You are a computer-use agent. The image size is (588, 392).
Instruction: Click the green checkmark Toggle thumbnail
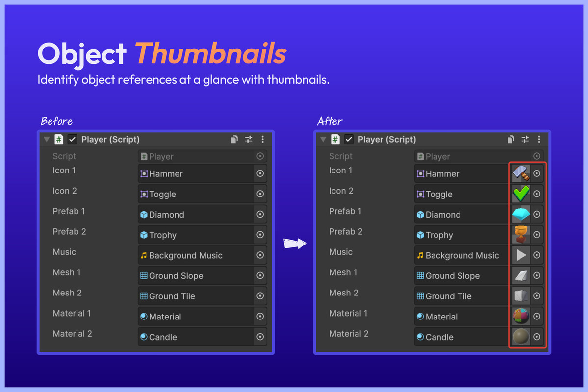click(521, 194)
